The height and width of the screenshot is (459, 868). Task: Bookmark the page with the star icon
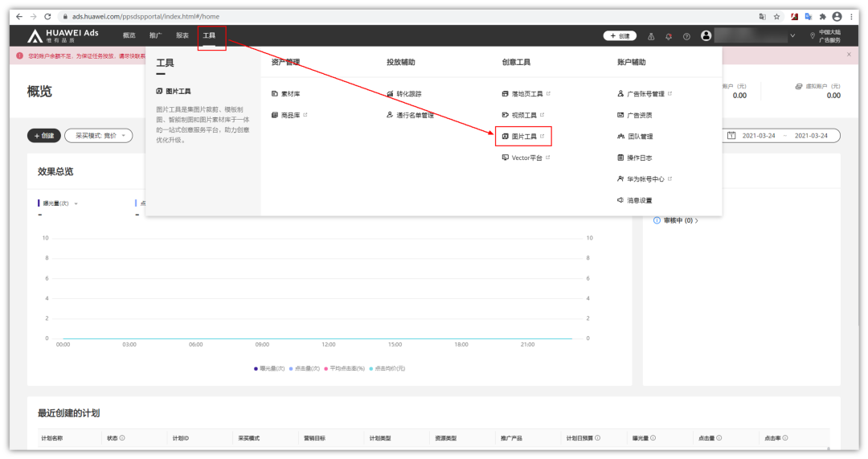[776, 16]
